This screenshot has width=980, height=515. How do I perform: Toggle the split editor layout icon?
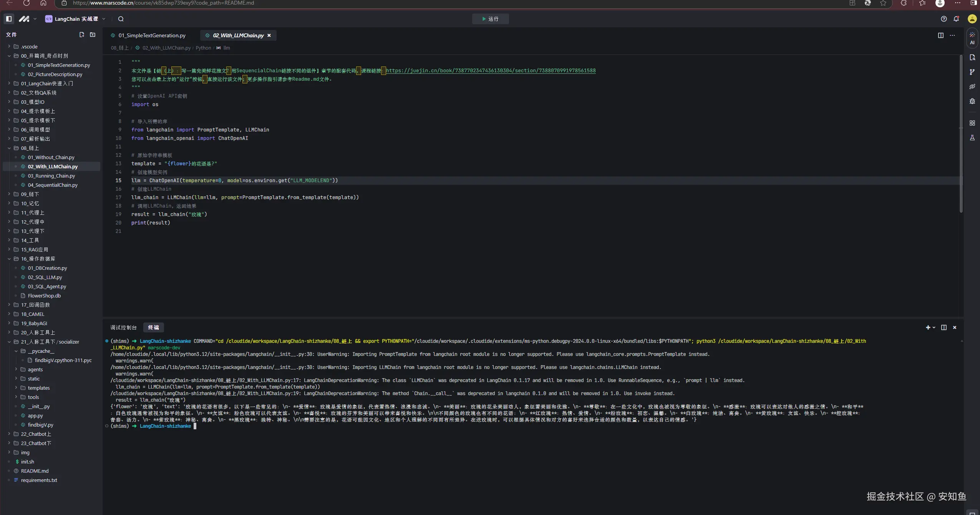[x=940, y=35]
